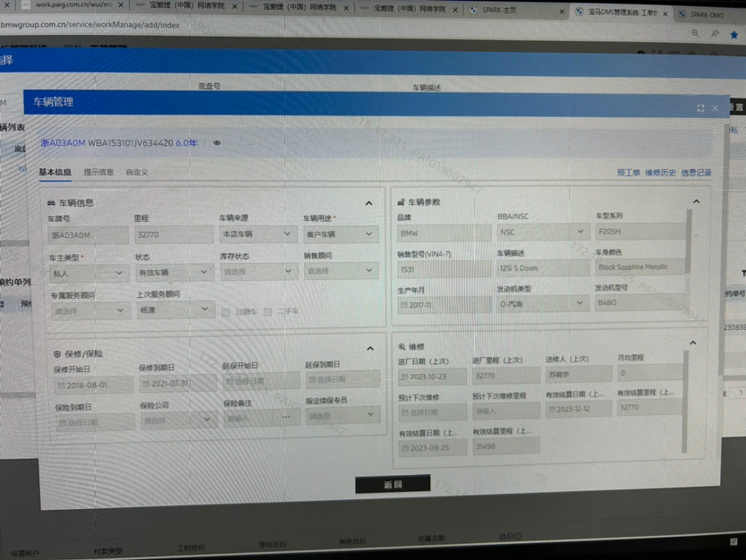Open the 车辆用途 dropdown
Screen dimensions: 746x560
click(341, 234)
